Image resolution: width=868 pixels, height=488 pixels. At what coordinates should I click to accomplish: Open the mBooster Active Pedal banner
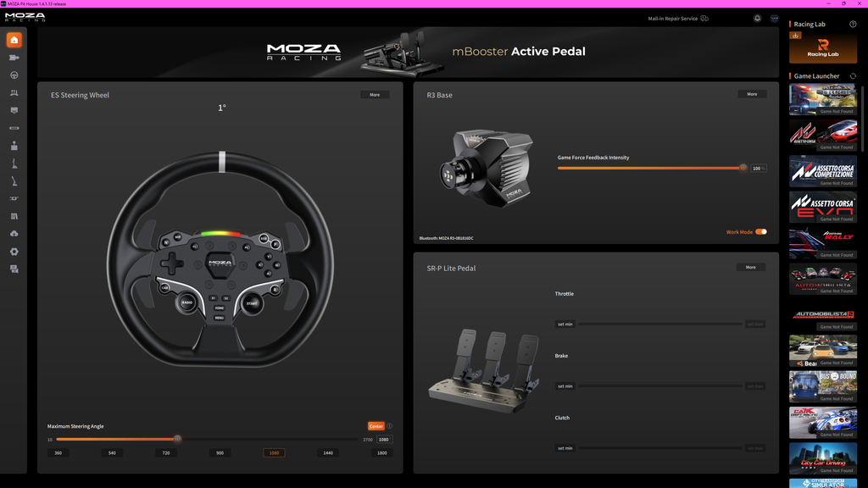click(408, 52)
